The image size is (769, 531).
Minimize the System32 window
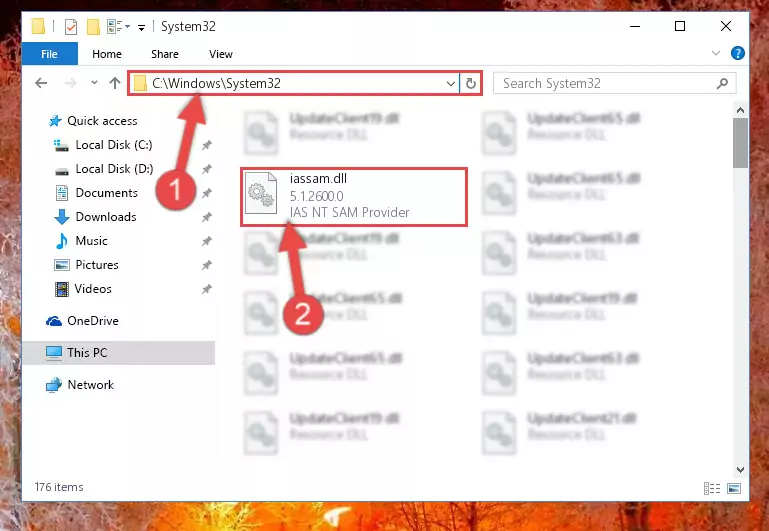coord(635,26)
